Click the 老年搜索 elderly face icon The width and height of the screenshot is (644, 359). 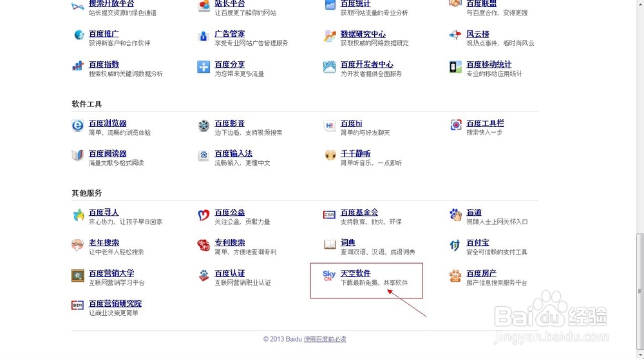(x=78, y=245)
